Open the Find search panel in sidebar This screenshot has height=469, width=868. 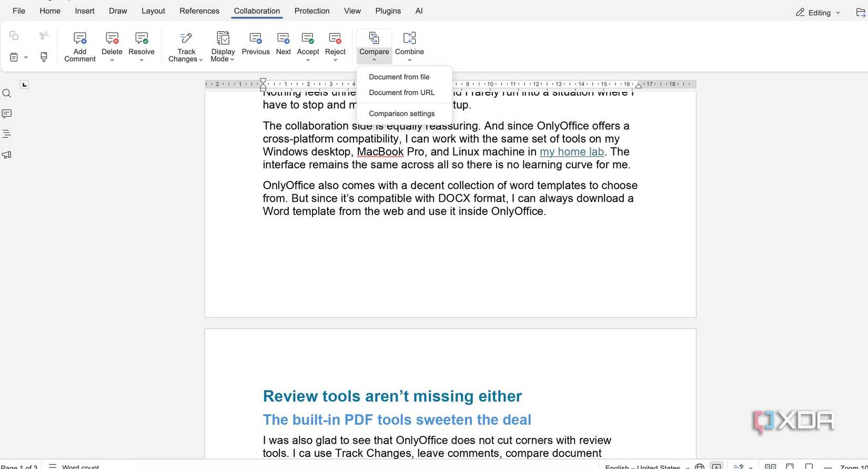click(x=7, y=94)
